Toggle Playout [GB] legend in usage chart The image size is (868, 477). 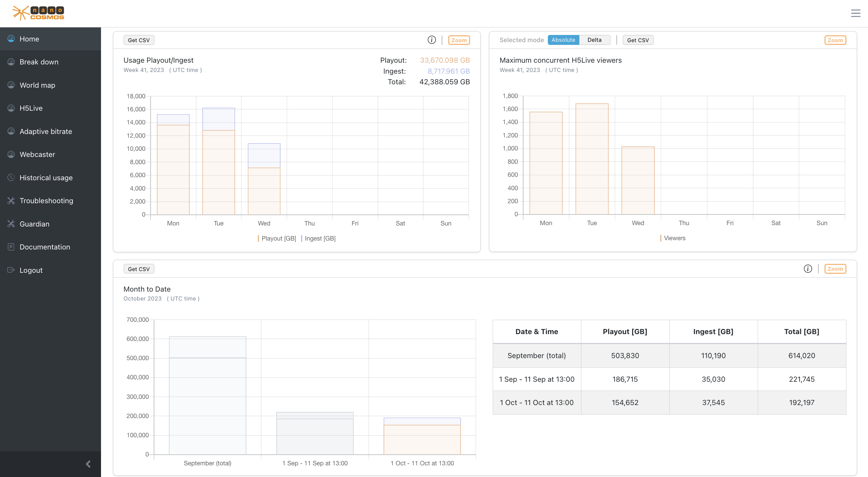[278, 238]
